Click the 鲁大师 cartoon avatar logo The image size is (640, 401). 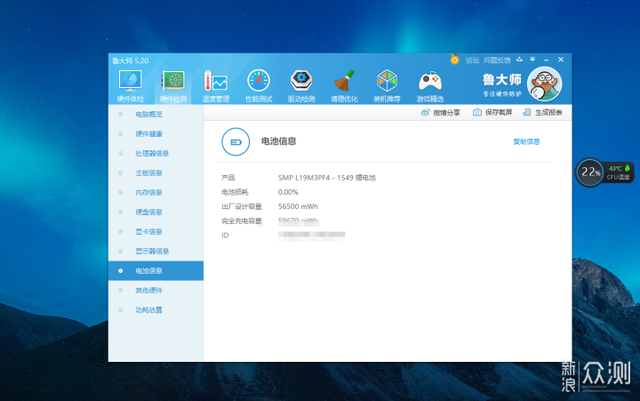tap(544, 84)
